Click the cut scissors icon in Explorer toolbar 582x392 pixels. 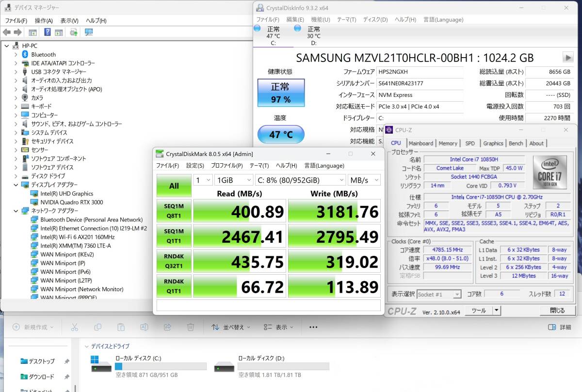coord(75,327)
